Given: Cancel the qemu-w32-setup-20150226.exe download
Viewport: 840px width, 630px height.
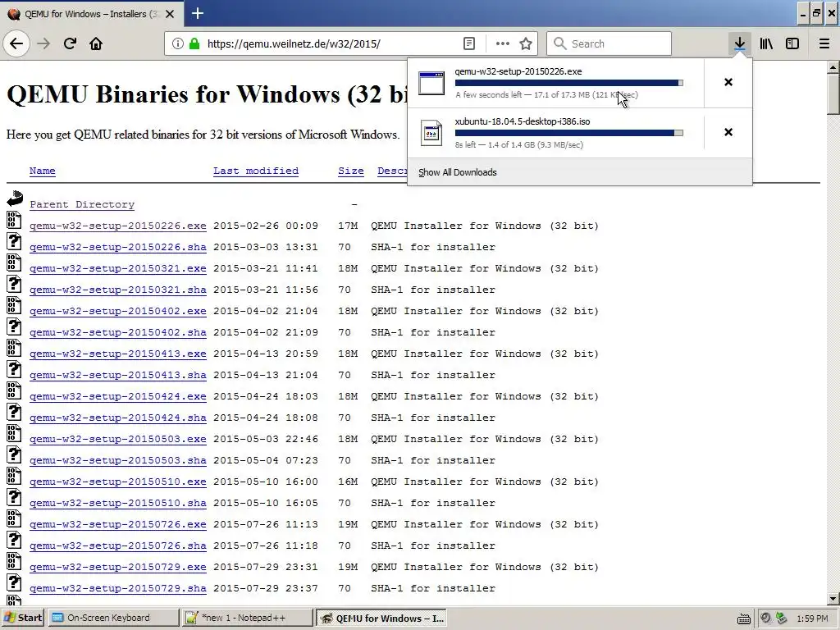Looking at the screenshot, I should click(x=728, y=82).
